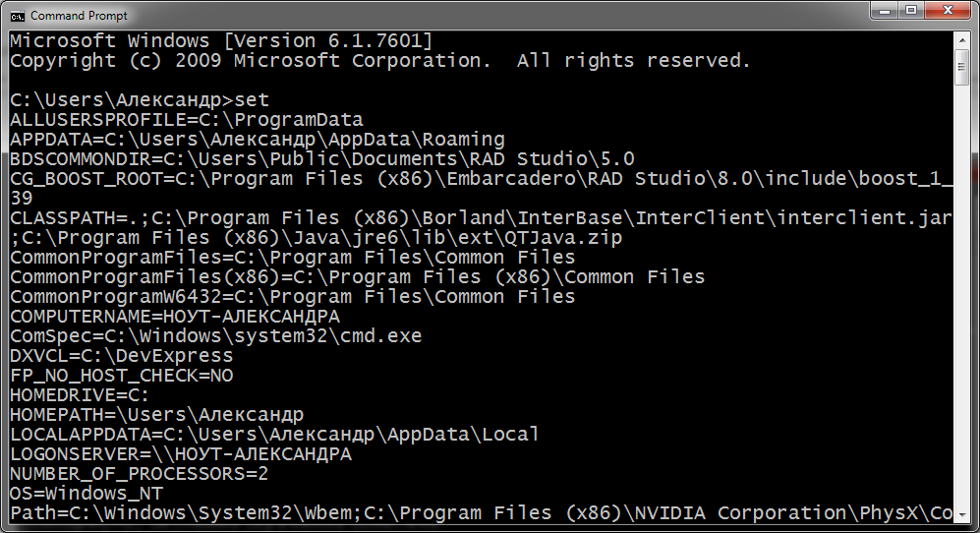
Task: Click the scrollbar up arrow
Action: point(962,39)
